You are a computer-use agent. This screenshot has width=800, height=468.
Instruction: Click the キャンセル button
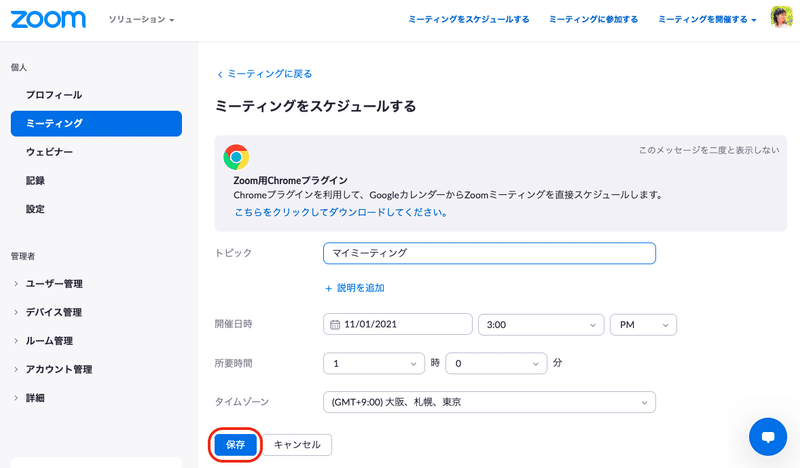coord(297,445)
